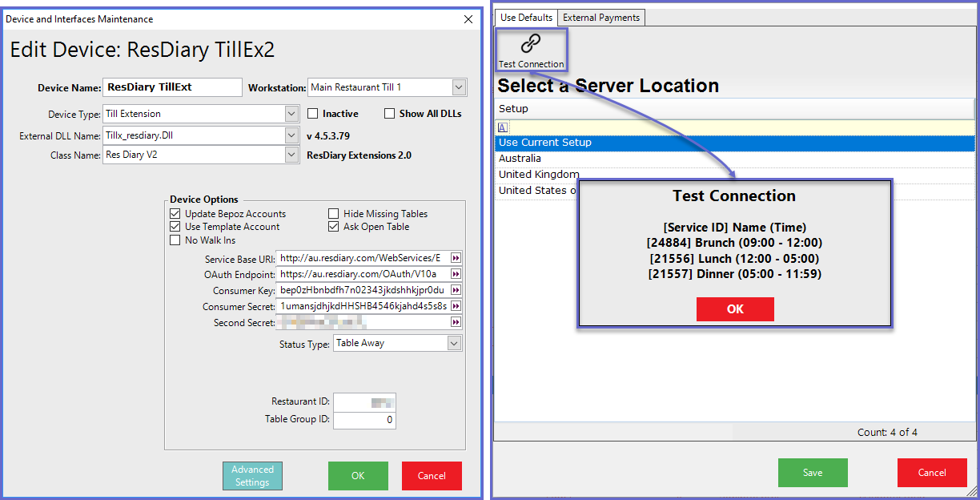Click the Setup list filter row
The image size is (980, 500).
pos(734,127)
